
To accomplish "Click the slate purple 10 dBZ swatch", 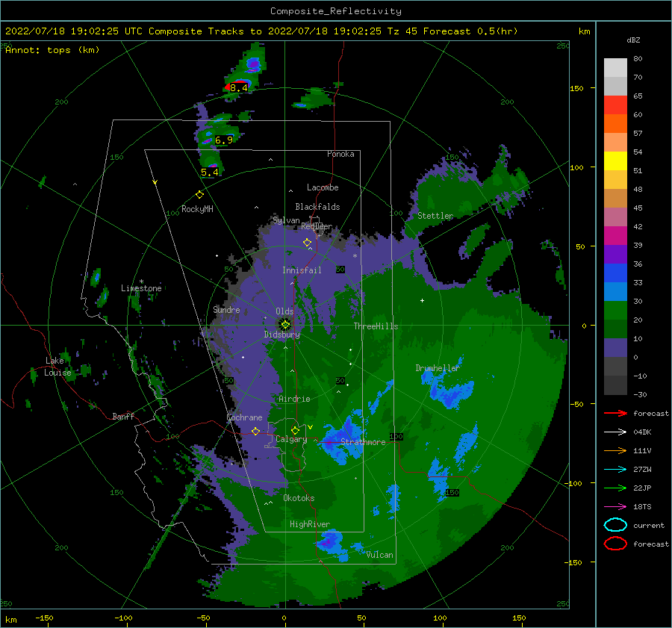I will (x=615, y=348).
